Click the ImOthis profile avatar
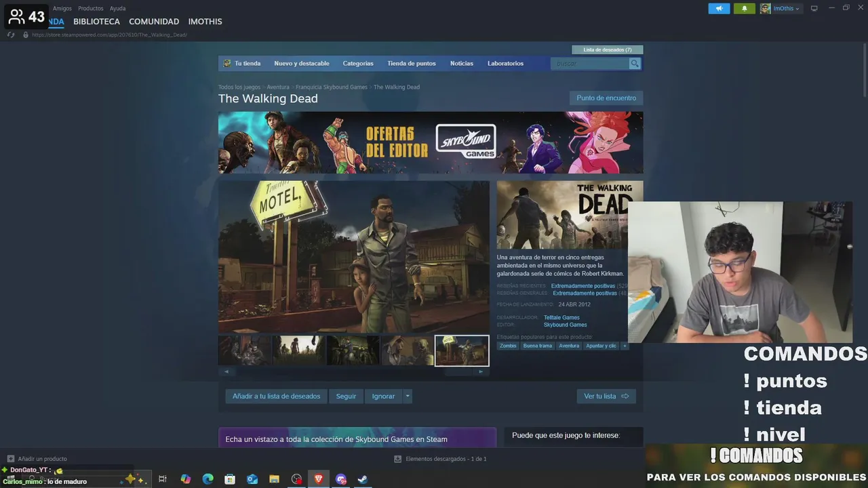This screenshot has width=868, height=488. (x=765, y=8)
